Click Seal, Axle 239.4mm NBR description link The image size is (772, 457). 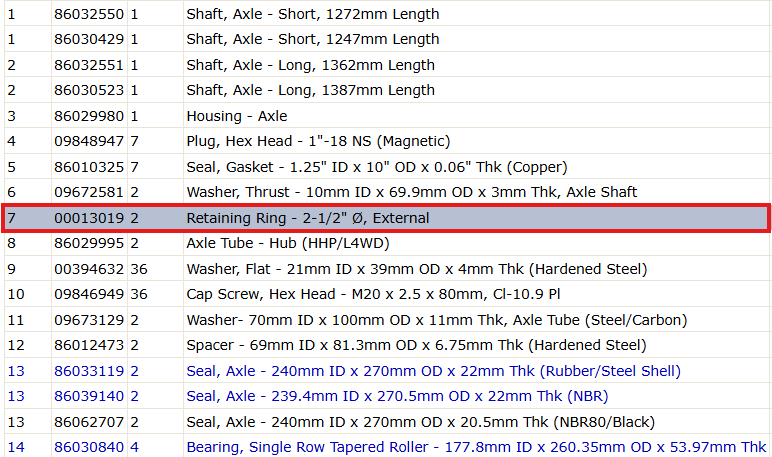tap(397, 396)
